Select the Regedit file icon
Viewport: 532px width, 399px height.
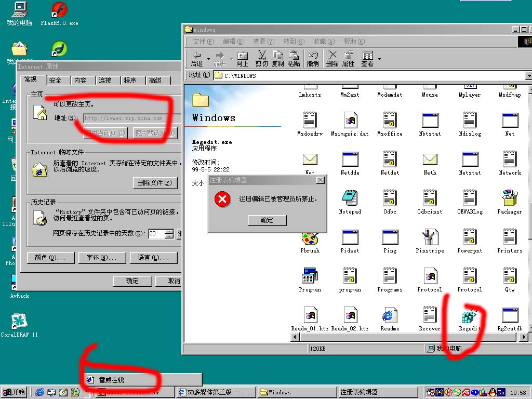(x=469, y=317)
